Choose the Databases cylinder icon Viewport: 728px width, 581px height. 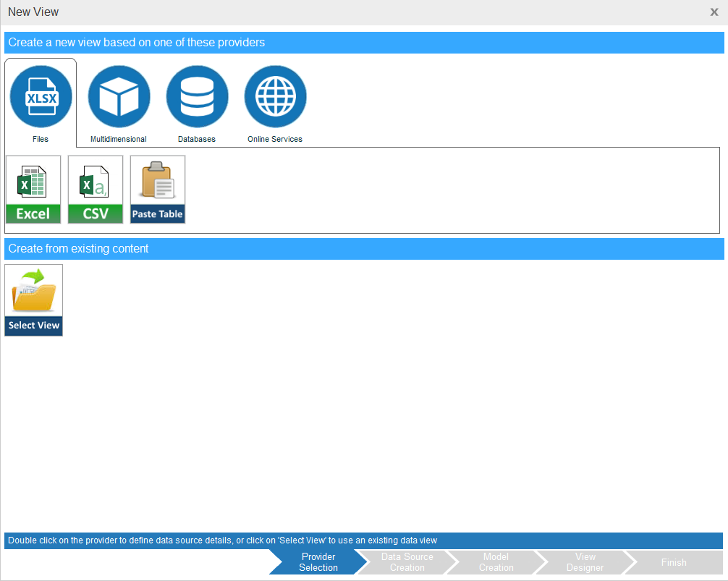[197, 96]
